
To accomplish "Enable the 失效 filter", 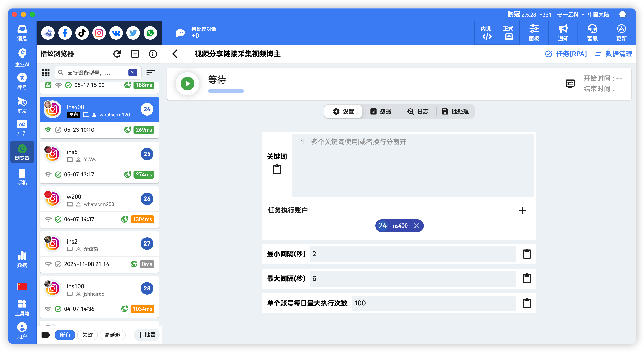I will click(87, 335).
